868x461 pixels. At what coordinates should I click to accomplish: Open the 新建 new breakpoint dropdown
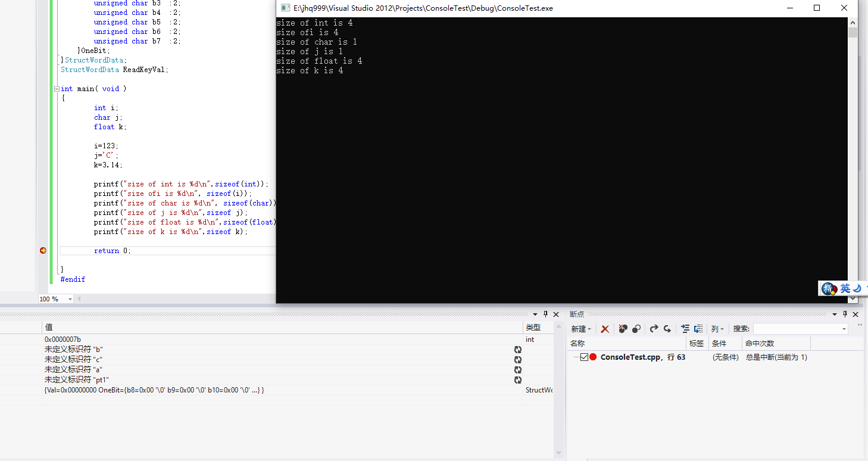pyautogui.click(x=581, y=329)
